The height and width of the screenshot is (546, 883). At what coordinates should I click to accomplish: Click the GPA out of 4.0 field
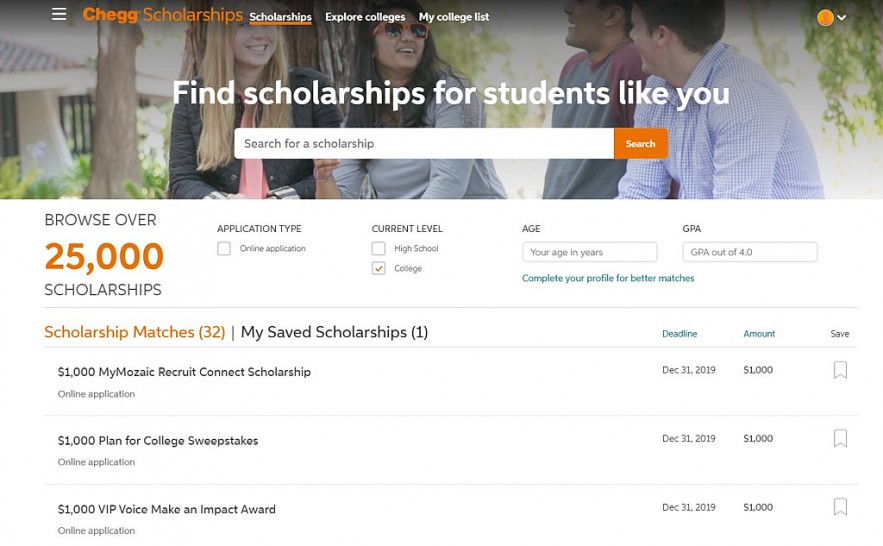[x=750, y=252]
